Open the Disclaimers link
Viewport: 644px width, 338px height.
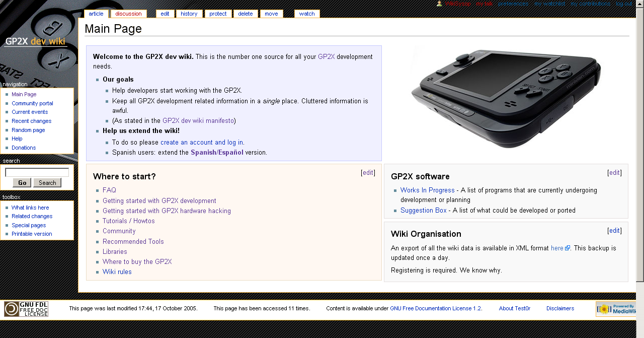(x=560, y=308)
